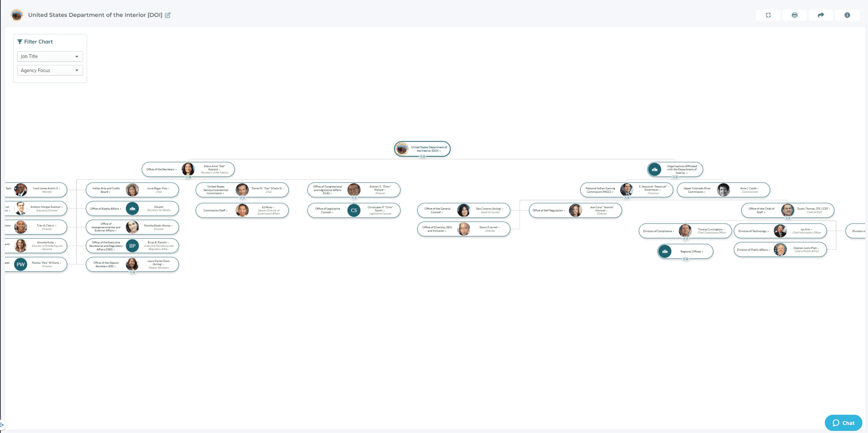Collapse the root DOI node children
Image resolution: width=868 pixels, height=433 pixels.
422,157
